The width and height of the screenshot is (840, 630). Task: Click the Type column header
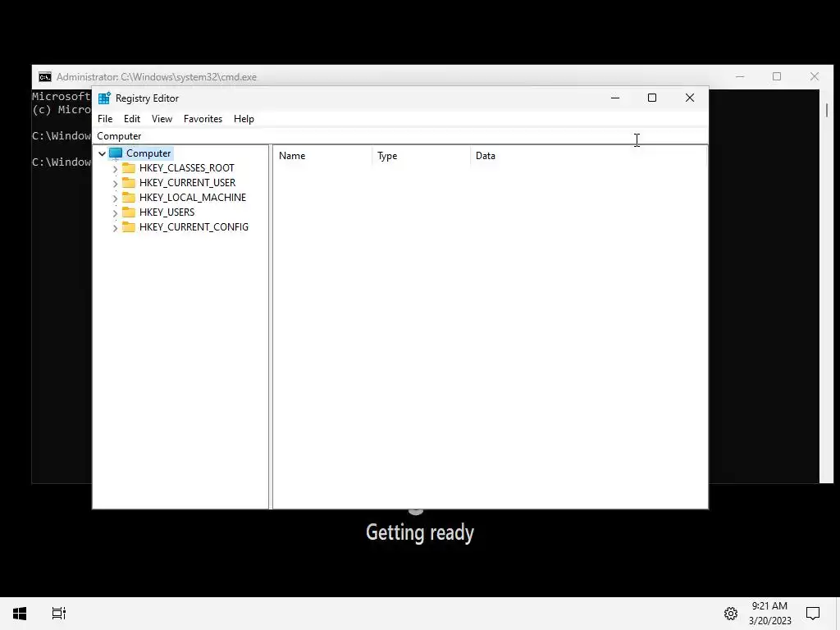point(421,156)
